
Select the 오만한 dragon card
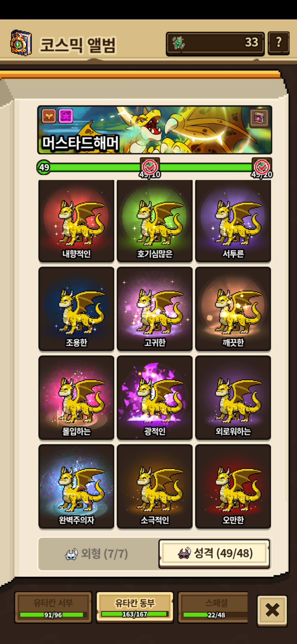click(x=233, y=486)
